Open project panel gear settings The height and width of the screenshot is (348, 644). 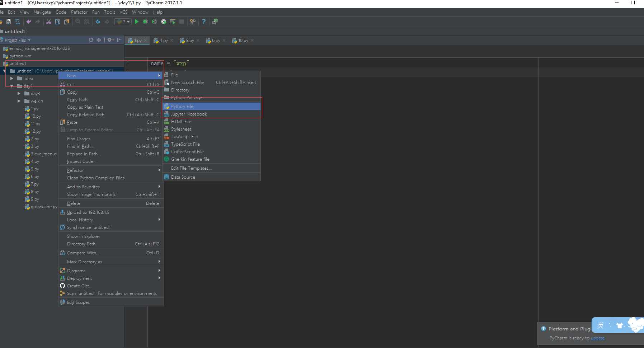(x=110, y=40)
